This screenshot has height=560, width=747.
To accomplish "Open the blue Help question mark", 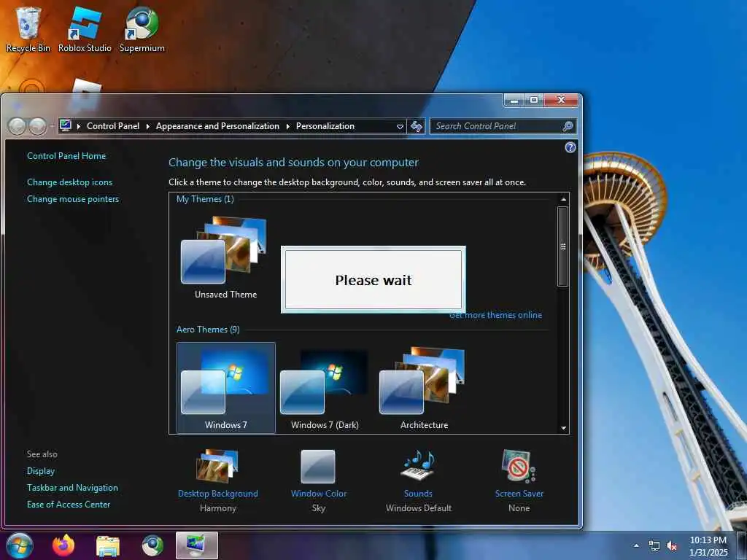I will point(570,147).
